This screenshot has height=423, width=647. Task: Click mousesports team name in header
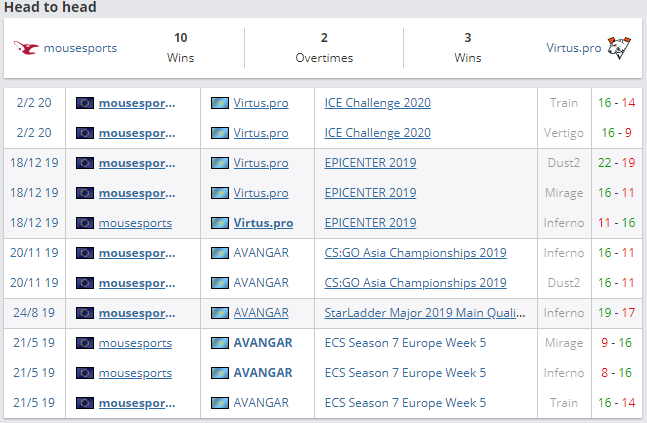[x=80, y=47]
